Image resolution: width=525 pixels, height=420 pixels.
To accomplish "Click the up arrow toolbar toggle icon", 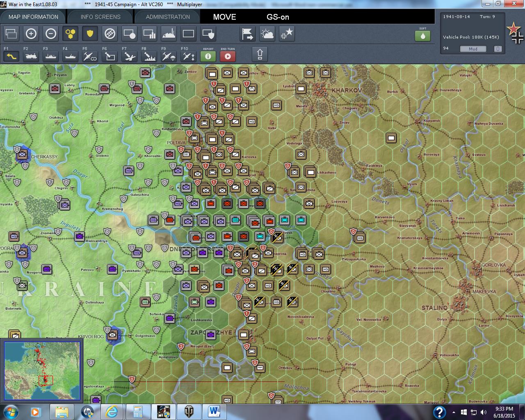I will (x=260, y=54).
